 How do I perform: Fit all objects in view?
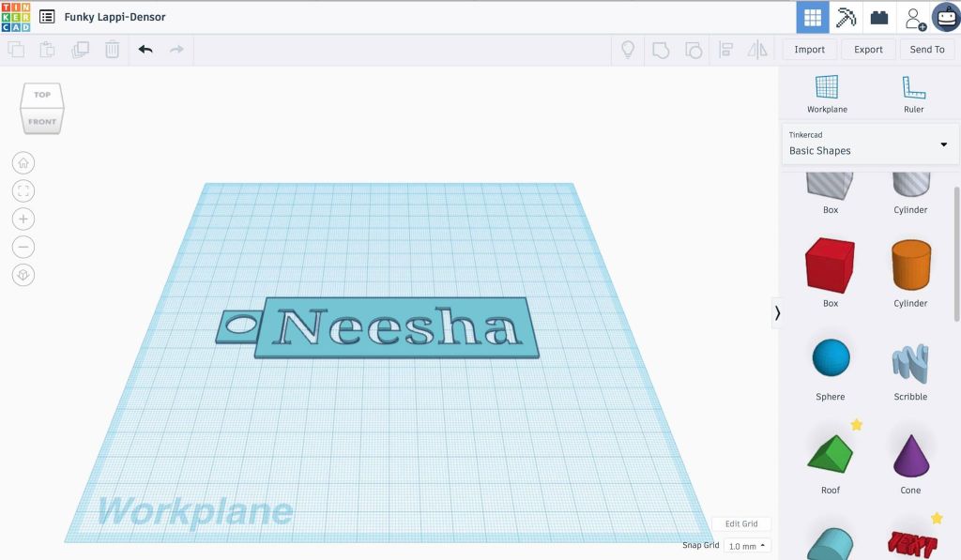[23, 191]
